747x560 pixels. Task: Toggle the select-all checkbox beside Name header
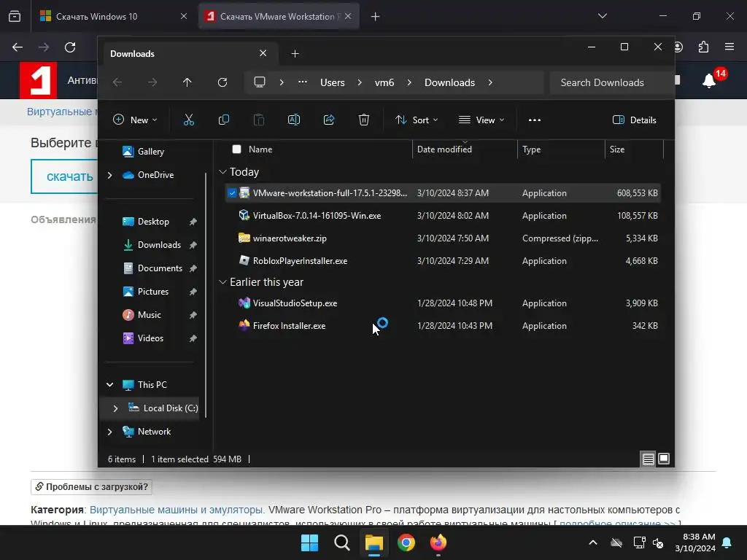tap(236, 149)
